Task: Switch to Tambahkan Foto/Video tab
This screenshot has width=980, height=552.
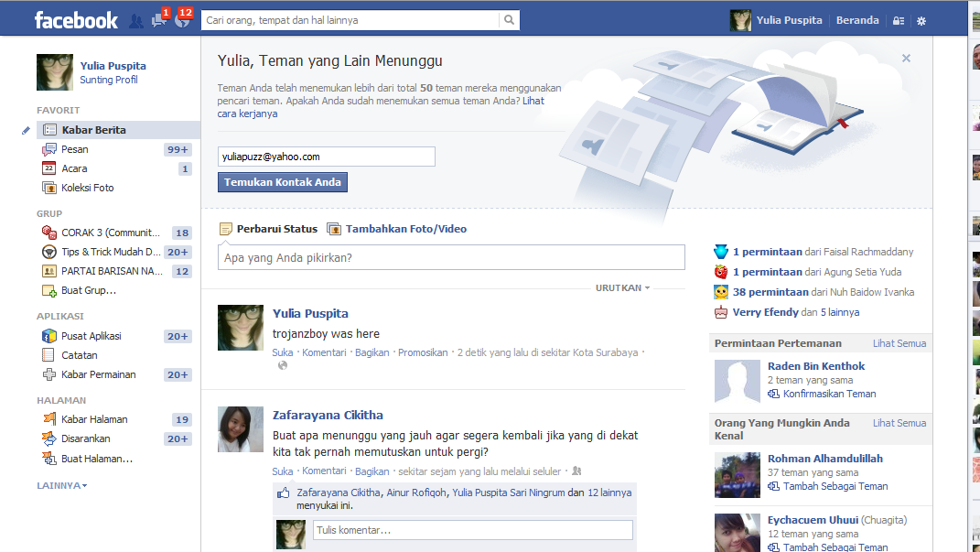Action: (x=397, y=229)
